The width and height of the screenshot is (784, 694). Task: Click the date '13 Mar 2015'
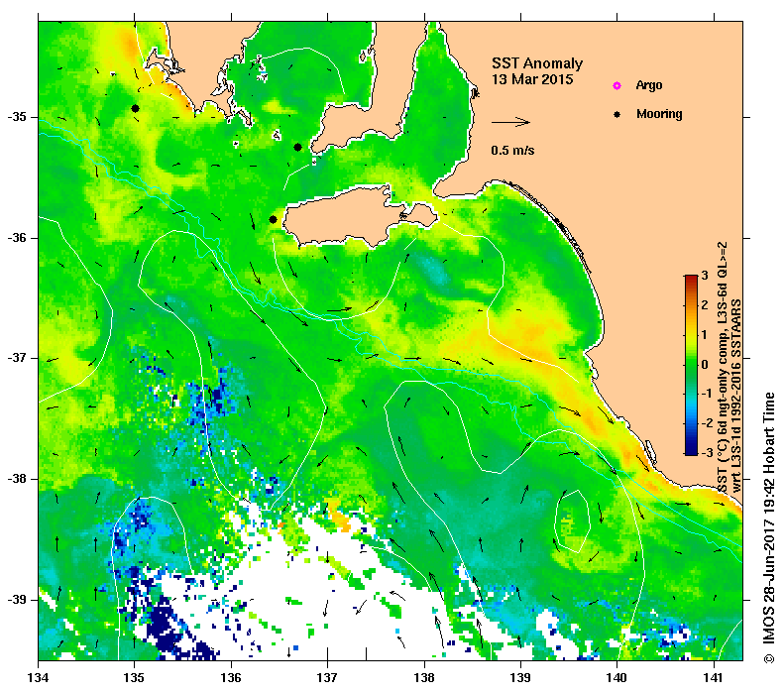tap(532, 79)
